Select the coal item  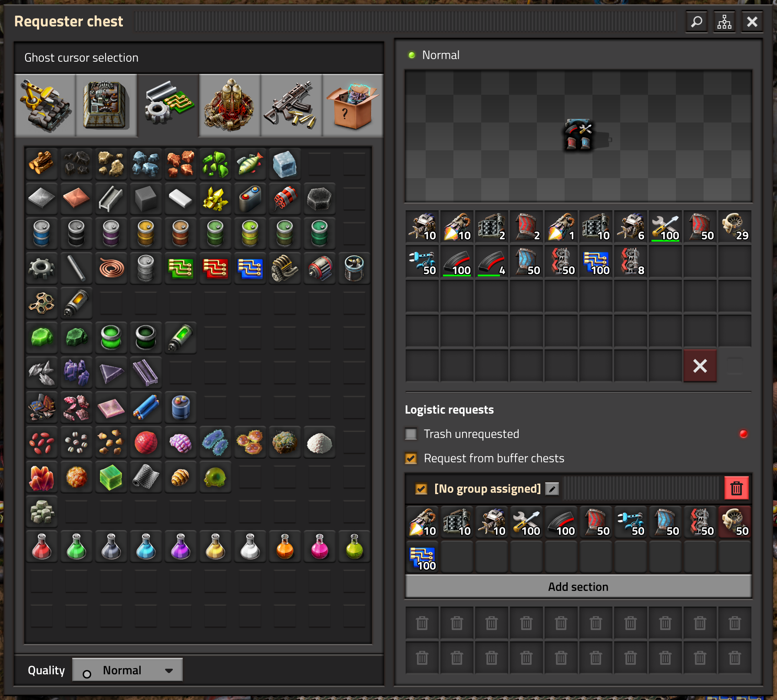click(76, 164)
